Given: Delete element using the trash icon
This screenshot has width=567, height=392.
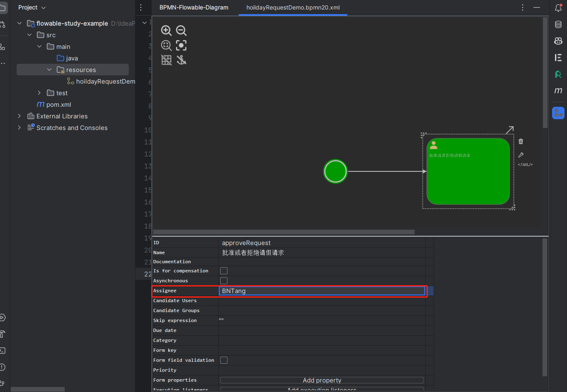Looking at the screenshot, I should click(521, 142).
